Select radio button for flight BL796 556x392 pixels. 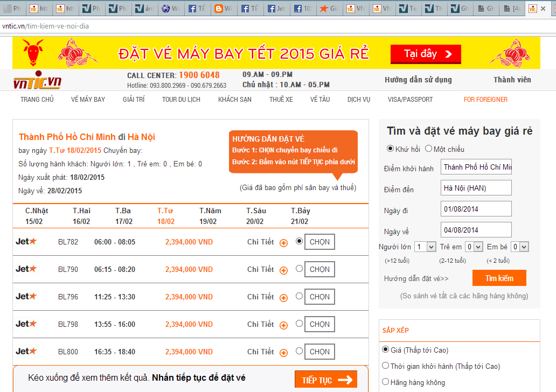(x=299, y=296)
